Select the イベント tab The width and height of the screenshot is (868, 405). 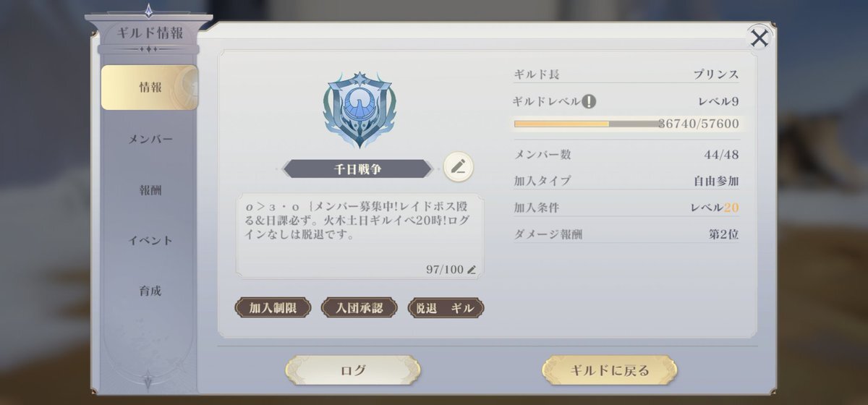pyautogui.click(x=150, y=241)
